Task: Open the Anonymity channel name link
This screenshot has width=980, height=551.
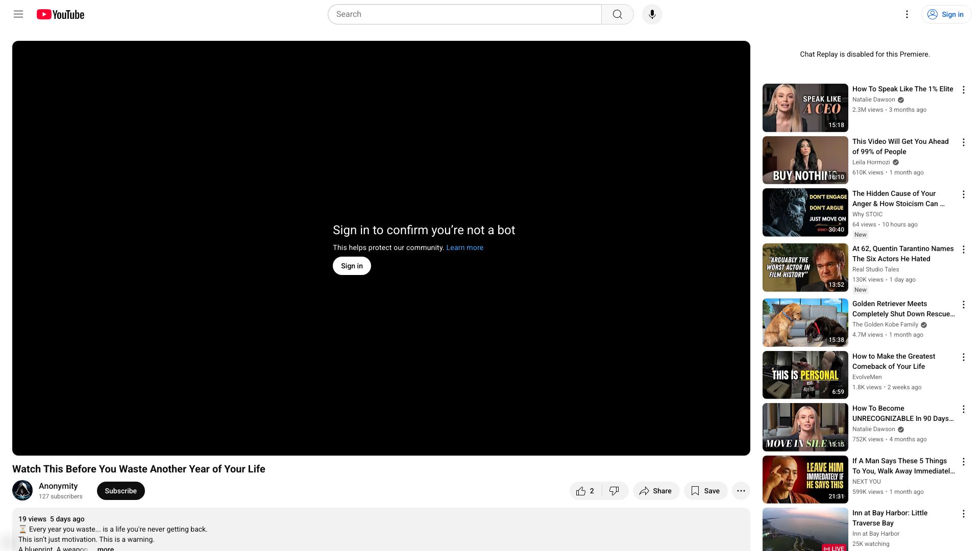Action: click(58, 486)
